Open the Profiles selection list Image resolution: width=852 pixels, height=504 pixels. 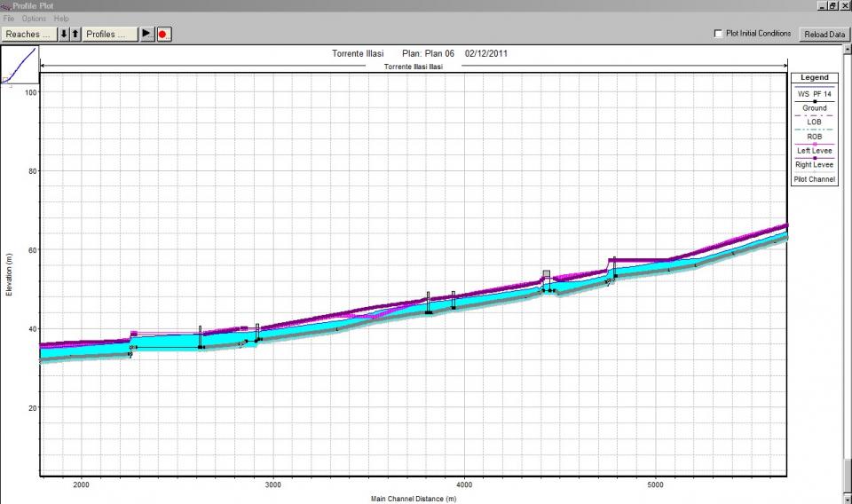click(110, 34)
